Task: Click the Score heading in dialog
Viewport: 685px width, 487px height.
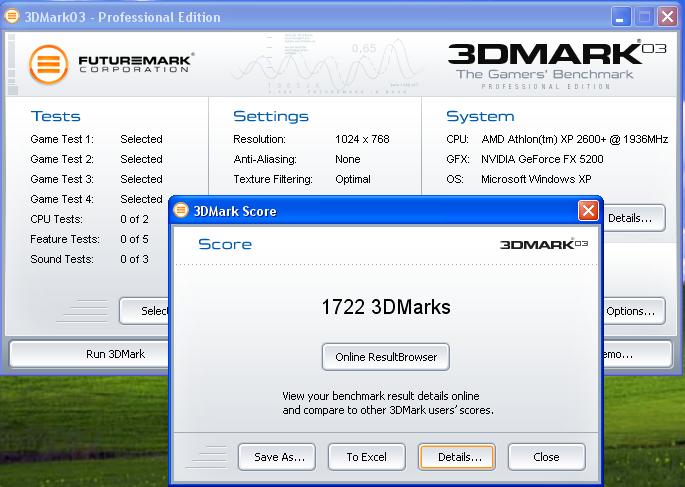Action: point(225,244)
